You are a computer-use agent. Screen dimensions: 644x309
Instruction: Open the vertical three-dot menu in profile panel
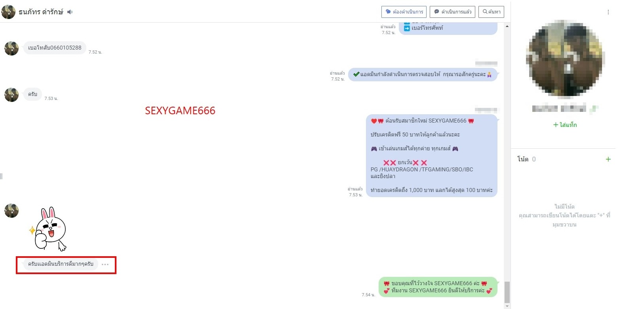[608, 12]
